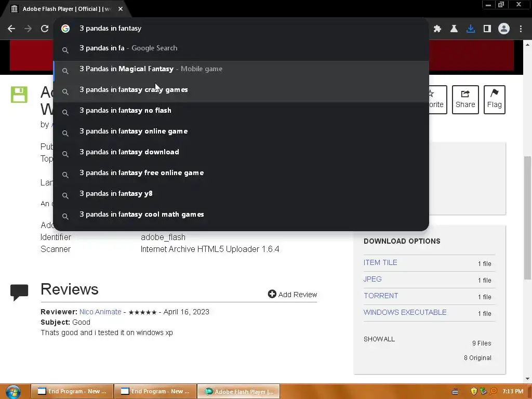The width and height of the screenshot is (532, 399).
Task: Click the address bar text '3 pandas in fantasy'
Action: click(110, 28)
